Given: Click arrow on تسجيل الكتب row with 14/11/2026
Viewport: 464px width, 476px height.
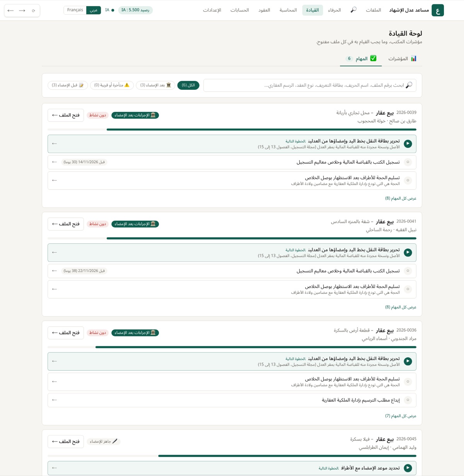Looking at the screenshot, I should coord(55,162).
